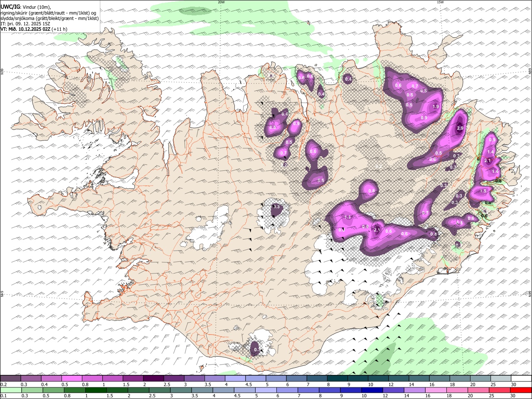Click the 1.1 precipitation value on the map

(x=348, y=217)
